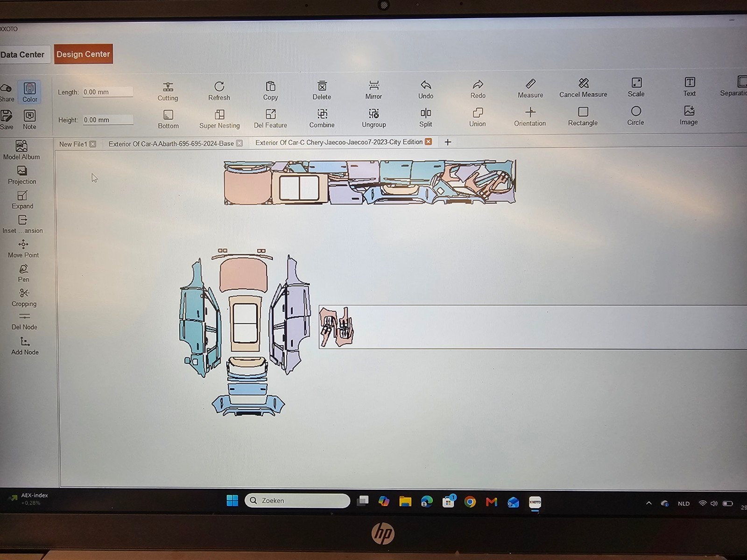Switch to Design Center tab
747x560 pixels.
tap(83, 54)
